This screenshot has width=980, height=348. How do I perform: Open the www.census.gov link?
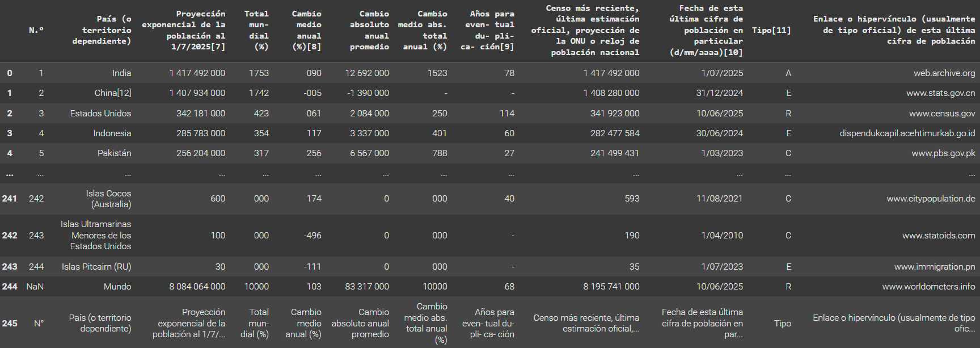pos(941,114)
